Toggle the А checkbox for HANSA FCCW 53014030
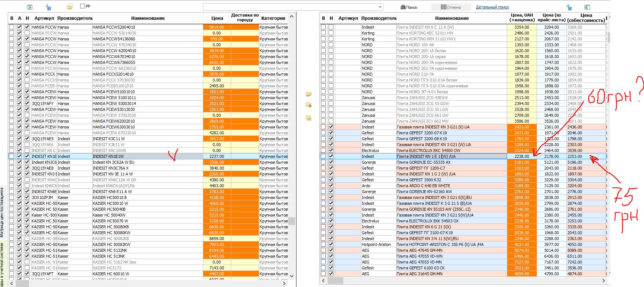The width and height of the screenshot is (644, 287). tap(19, 33)
